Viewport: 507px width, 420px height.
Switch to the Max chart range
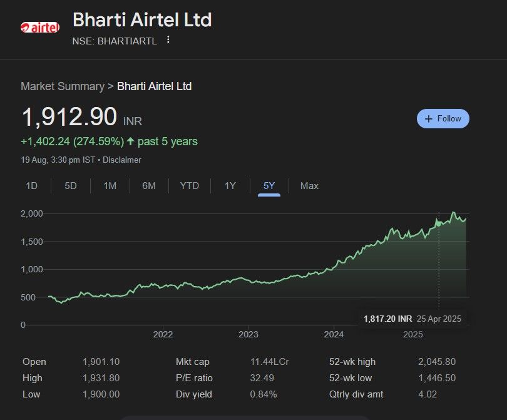308,186
